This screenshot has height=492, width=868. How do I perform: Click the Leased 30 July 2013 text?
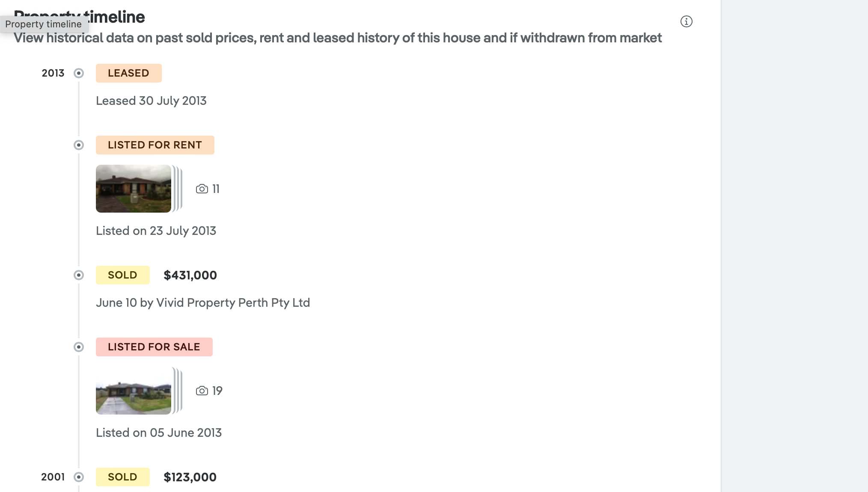[x=151, y=101]
